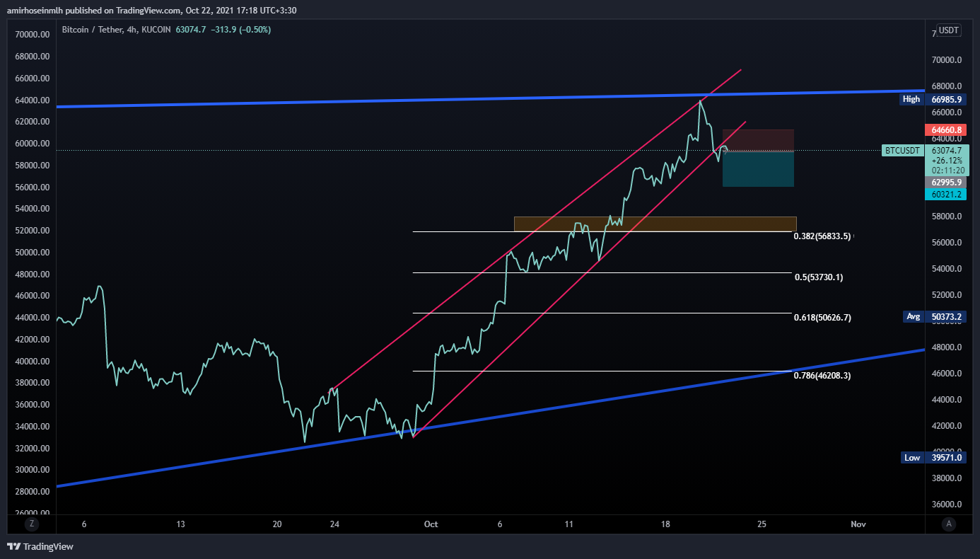This screenshot has width=980, height=559.
Task: Open the USDT currency selector
Action: (948, 30)
